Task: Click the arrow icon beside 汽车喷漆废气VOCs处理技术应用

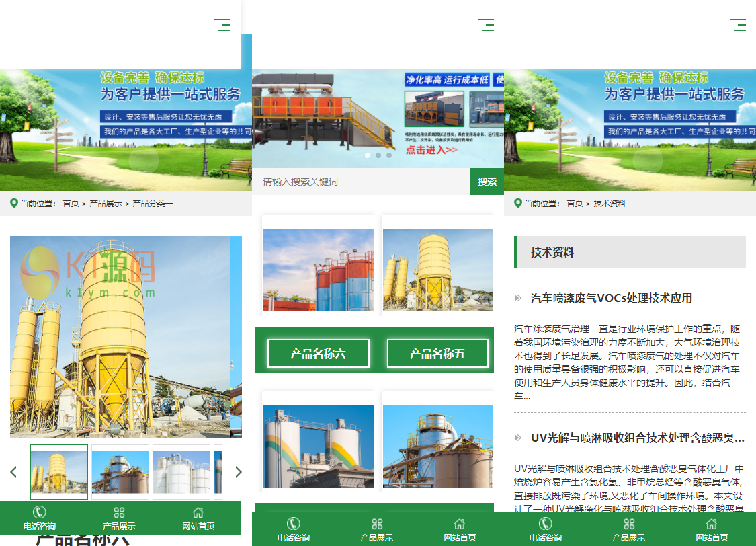Action: (x=518, y=298)
